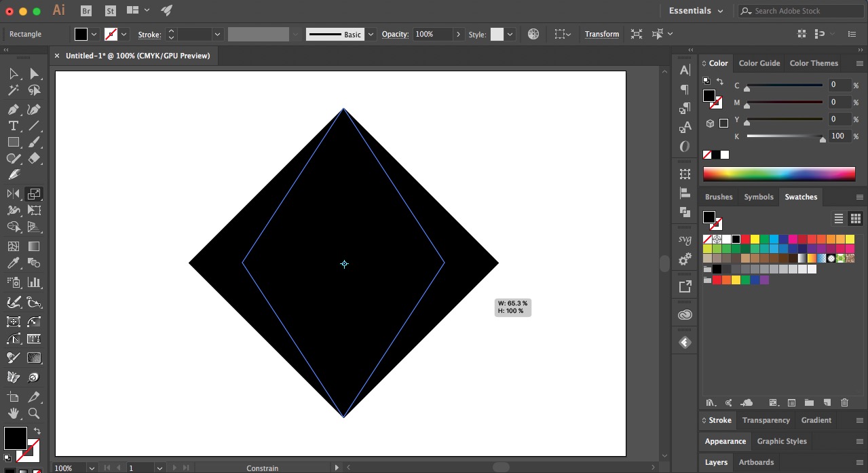This screenshot has width=868, height=473.
Task: Pick the Eraser tool
Action: (x=34, y=158)
